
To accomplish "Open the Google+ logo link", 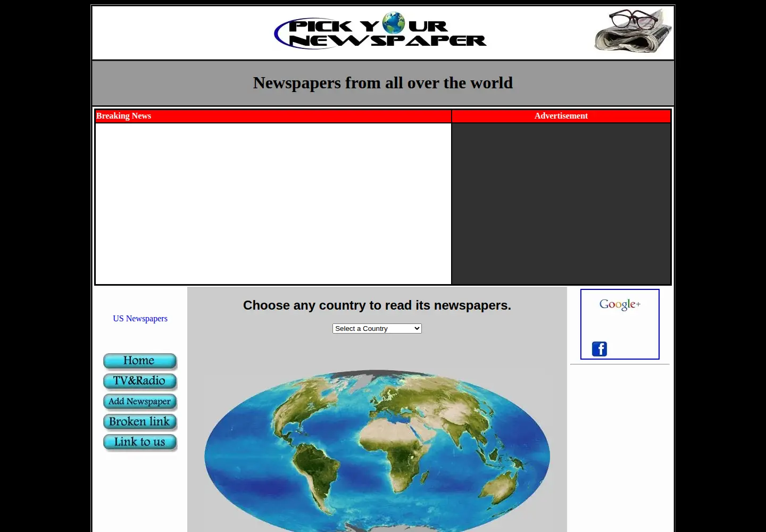I will coord(620,305).
